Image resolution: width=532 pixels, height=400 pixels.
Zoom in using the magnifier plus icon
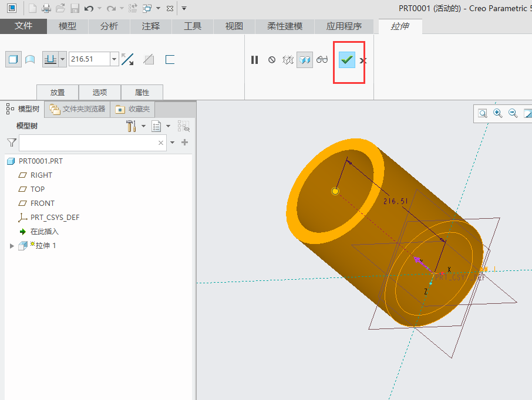pos(498,113)
